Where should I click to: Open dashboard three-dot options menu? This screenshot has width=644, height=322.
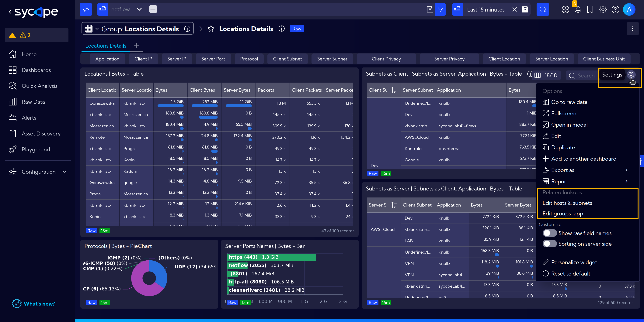632,29
